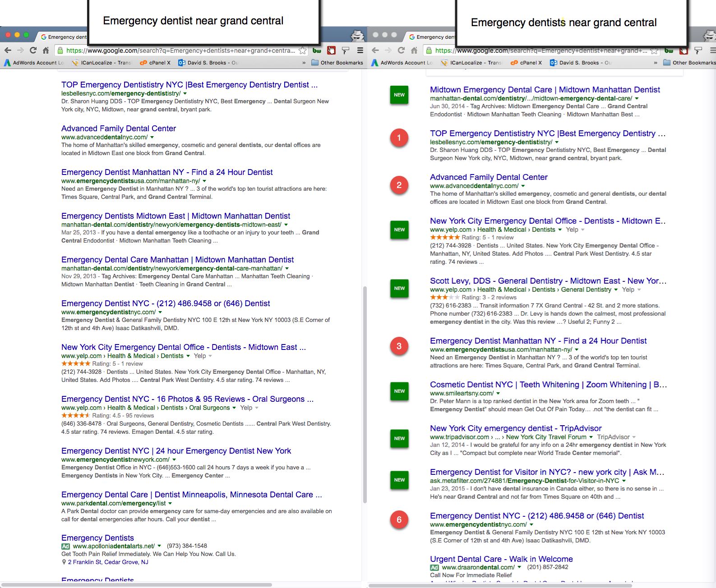Select the Emergency dent tab in left window
This screenshot has width=716, height=588.
coord(63,37)
